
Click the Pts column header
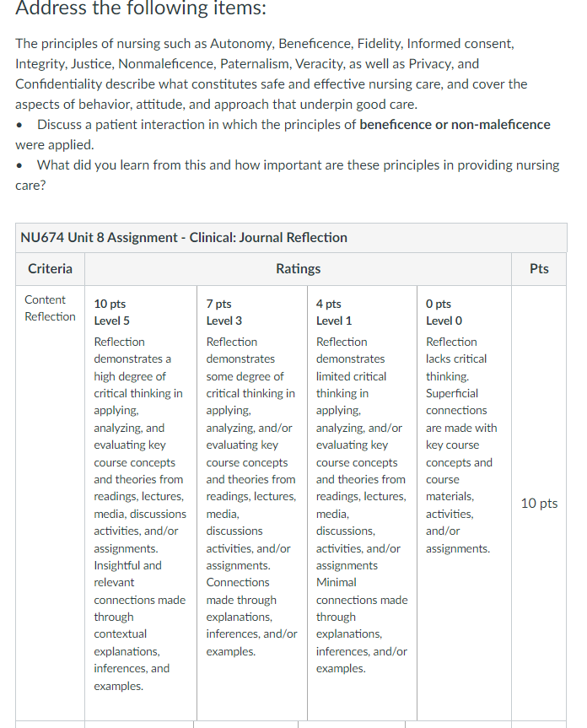pos(539,269)
